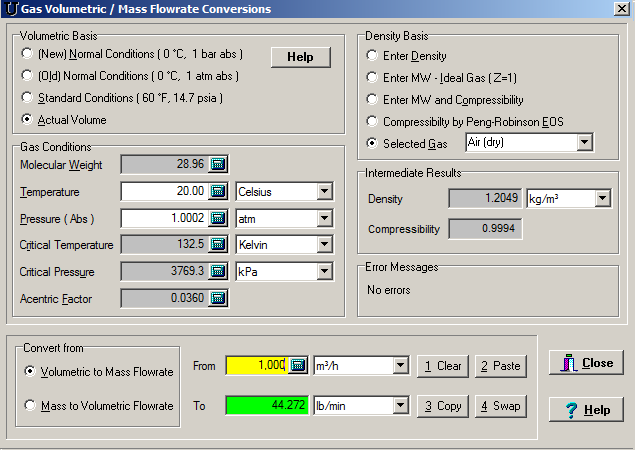
Task: Click calculator icon next to Molecular Weight
Action: (x=219, y=164)
